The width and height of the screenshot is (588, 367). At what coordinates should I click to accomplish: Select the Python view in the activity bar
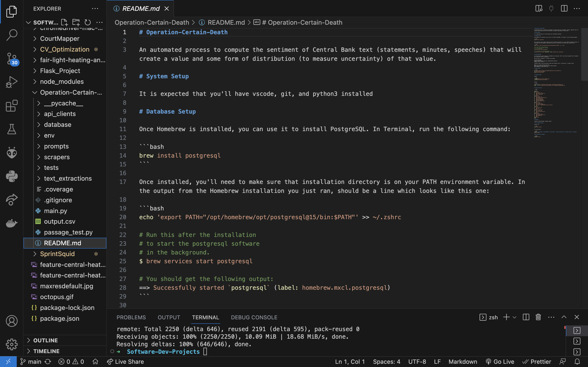pos(11,176)
